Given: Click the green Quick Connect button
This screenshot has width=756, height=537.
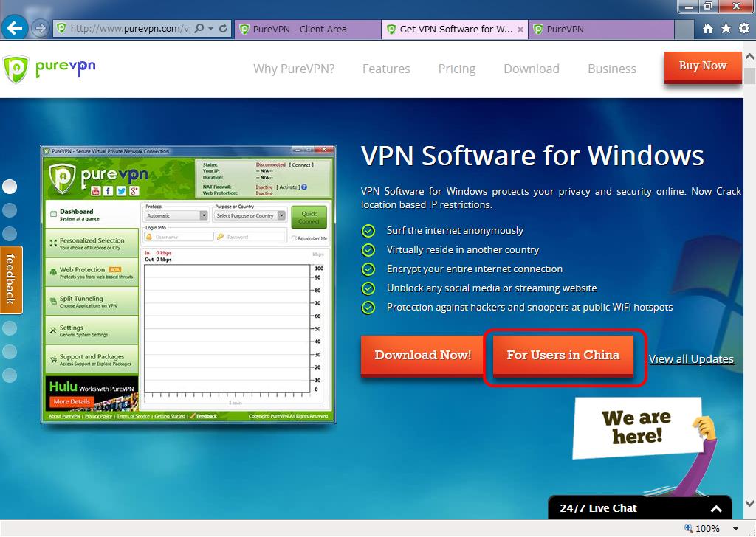Looking at the screenshot, I should point(309,217).
